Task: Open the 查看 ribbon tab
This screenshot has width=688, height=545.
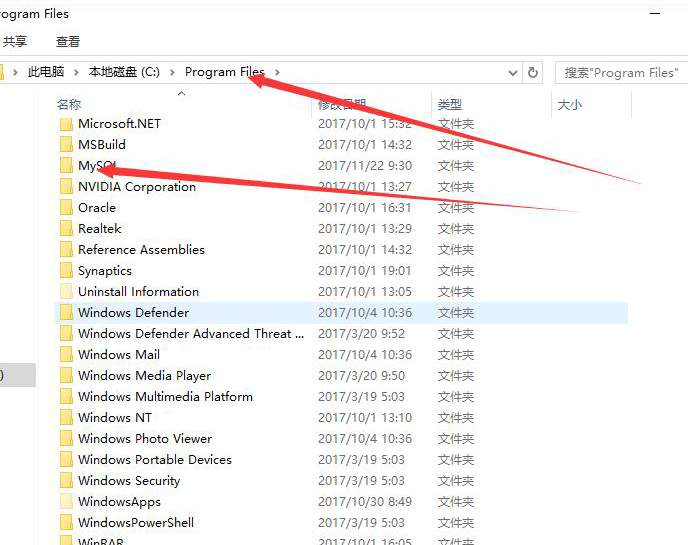Action: 68,42
